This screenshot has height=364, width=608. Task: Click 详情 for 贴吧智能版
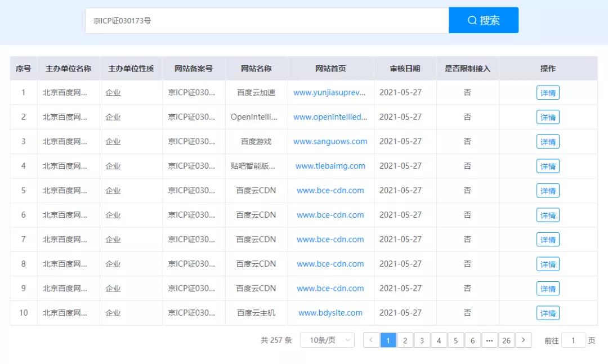click(x=547, y=166)
